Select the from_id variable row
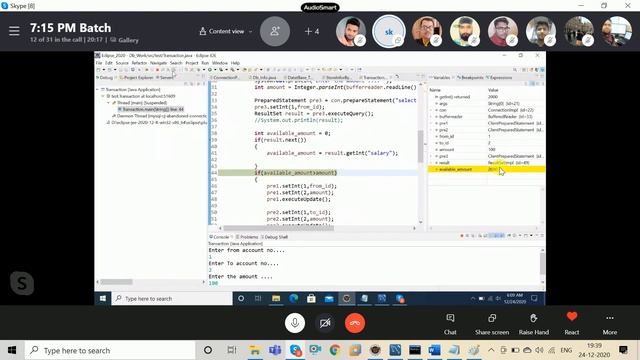This screenshot has height=360, width=640. pos(486,136)
